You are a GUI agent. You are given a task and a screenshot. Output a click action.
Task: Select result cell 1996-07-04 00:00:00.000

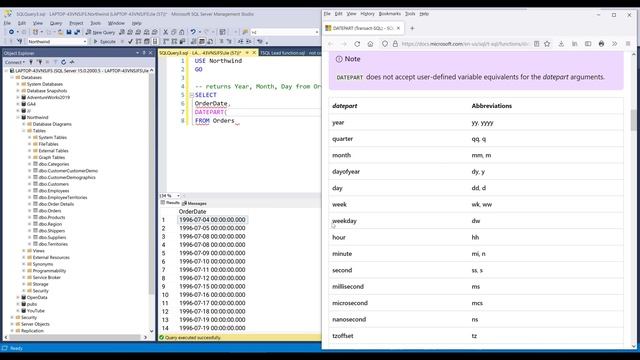(212, 220)
